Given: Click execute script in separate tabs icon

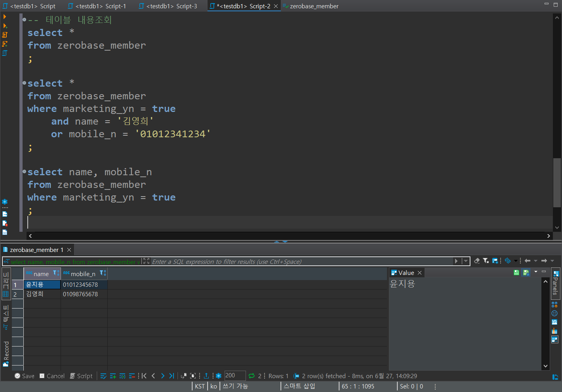Looking at the screenshot, I should coord(5,44).
